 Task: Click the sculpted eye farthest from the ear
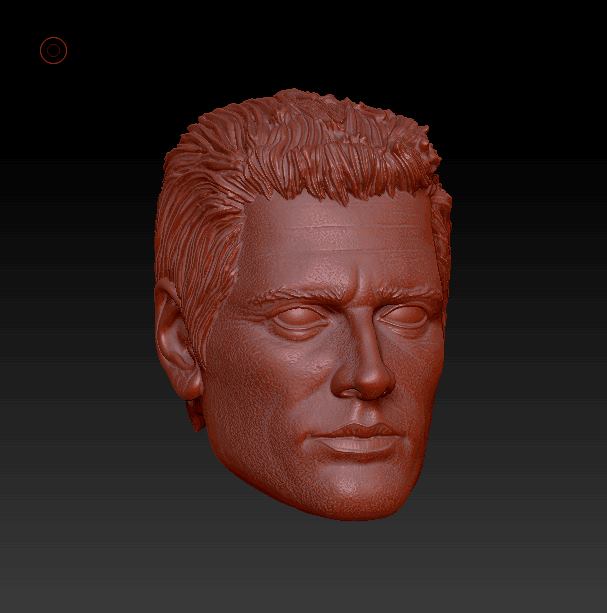408,320
